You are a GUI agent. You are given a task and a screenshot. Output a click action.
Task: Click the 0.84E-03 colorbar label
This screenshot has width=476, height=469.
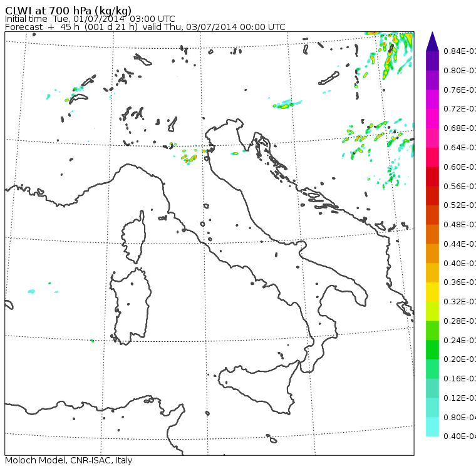tap(460, 51)
